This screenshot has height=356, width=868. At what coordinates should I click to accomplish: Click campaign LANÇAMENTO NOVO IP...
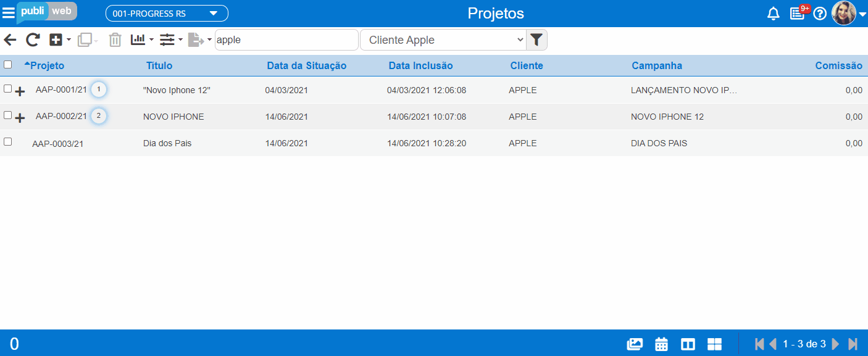pyautogui.click(x=684, y=90)
